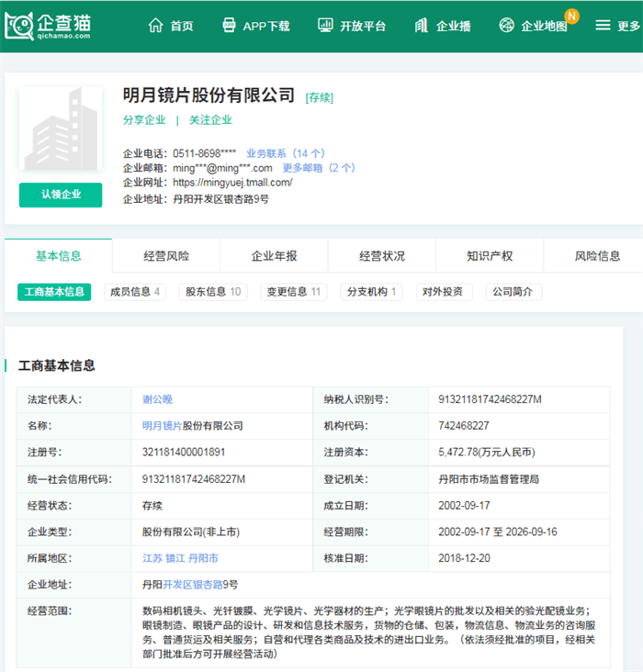
Task: Click the company website URL text
Action: 232,183
